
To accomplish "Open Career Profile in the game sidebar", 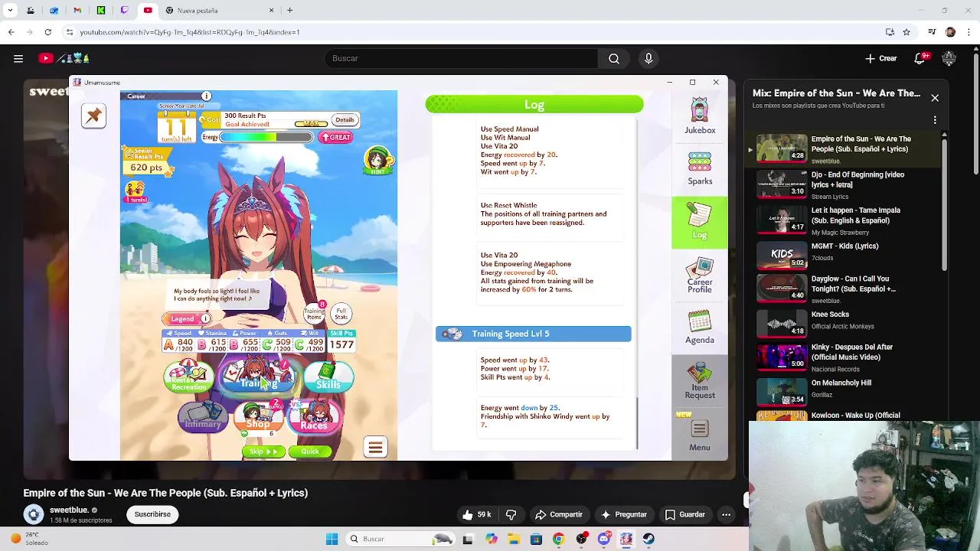I will [x=699, y=275].
